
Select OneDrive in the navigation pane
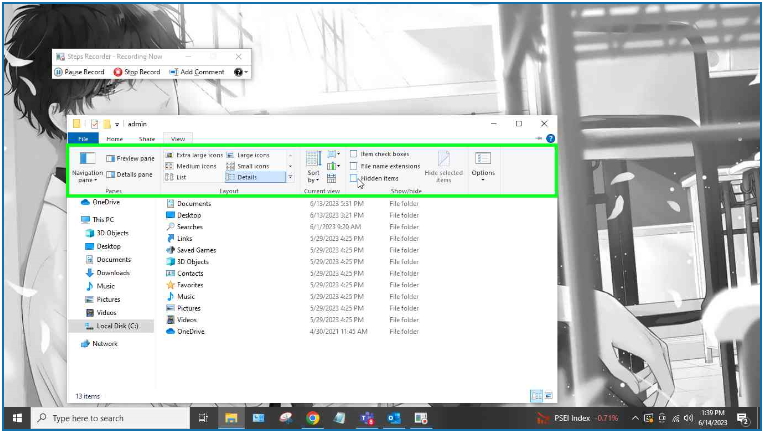click(100, 202)
